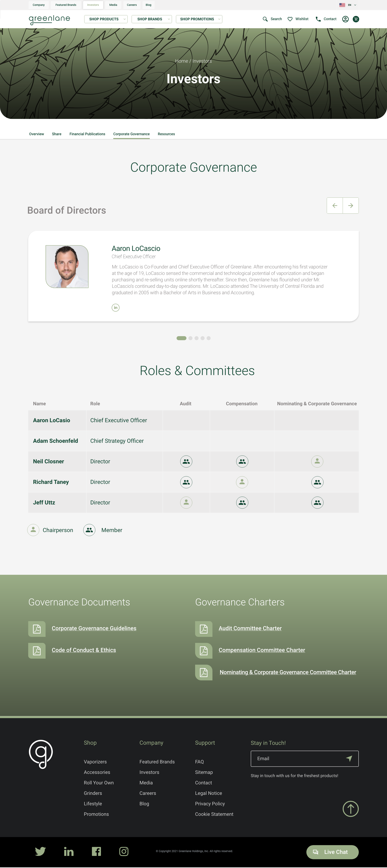387x868 pixels.
Task: Open Aaron LoCascio's LinkedIn icon
Action: pyautogui.click(x=116, y=308)
